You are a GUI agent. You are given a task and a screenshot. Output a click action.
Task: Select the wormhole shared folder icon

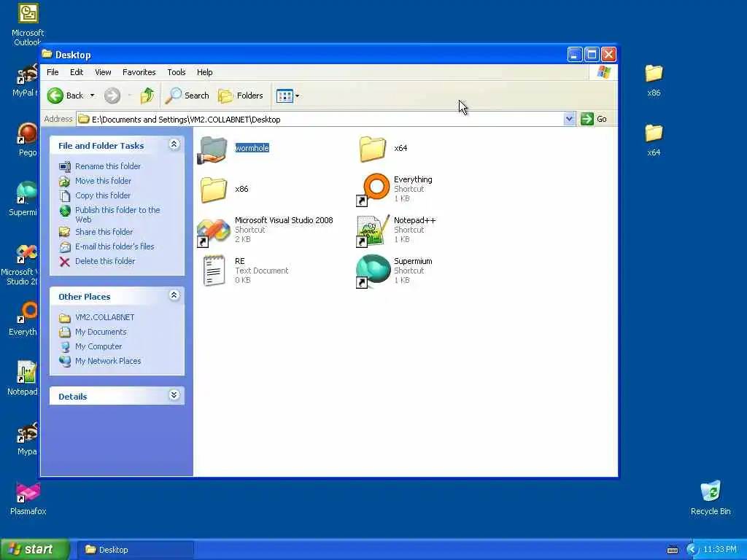point(212,150)
